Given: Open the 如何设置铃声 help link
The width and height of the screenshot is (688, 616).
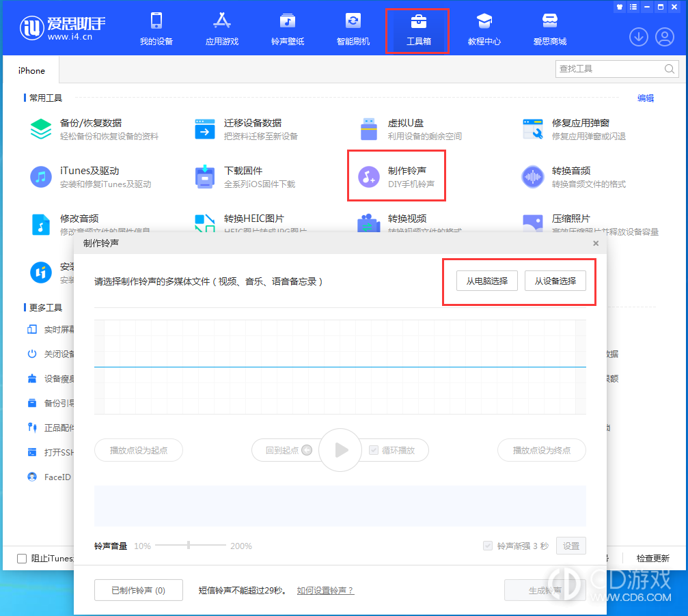Looking at the screenshot, I should [x=326, y=590].
